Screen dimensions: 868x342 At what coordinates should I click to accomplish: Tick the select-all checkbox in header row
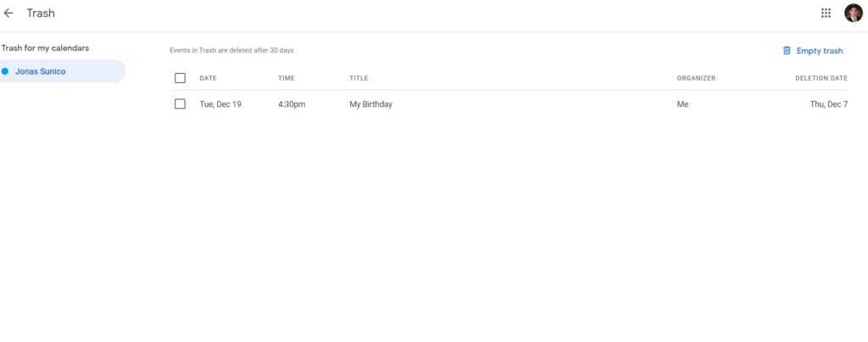pos(180,78)
